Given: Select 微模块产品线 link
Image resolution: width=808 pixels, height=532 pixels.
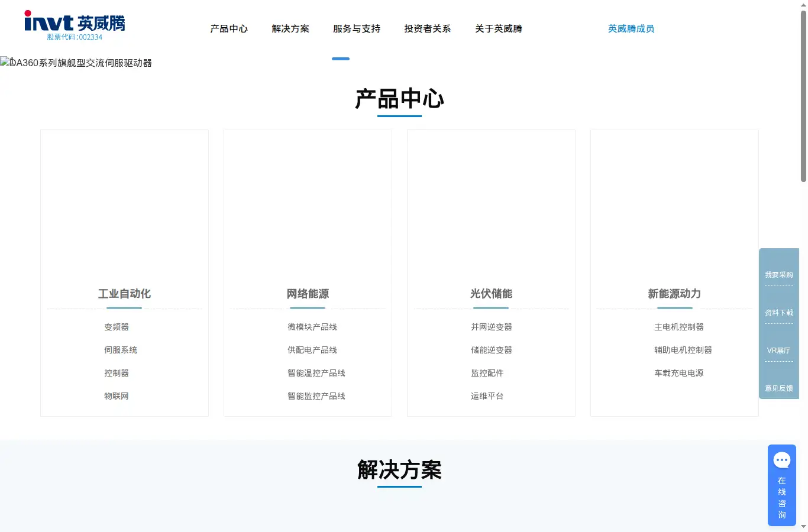Looking at the screenshot, I should click(x=312, y=327).
